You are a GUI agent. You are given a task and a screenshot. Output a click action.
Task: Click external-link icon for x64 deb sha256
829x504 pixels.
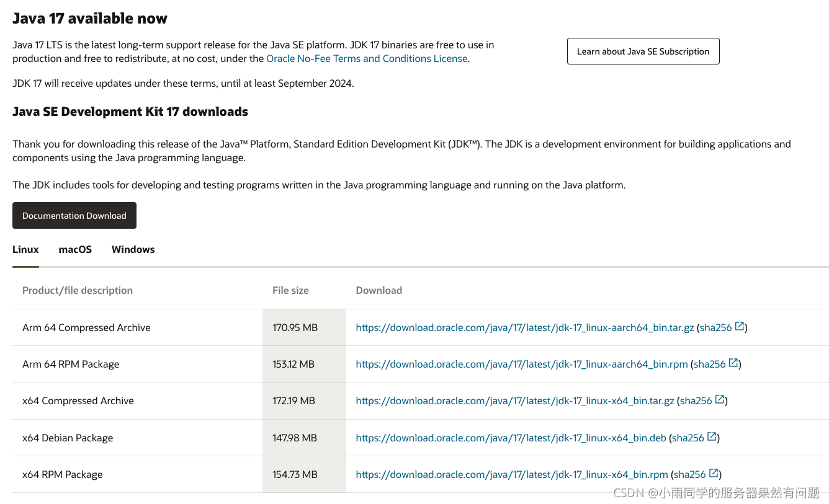712,437
